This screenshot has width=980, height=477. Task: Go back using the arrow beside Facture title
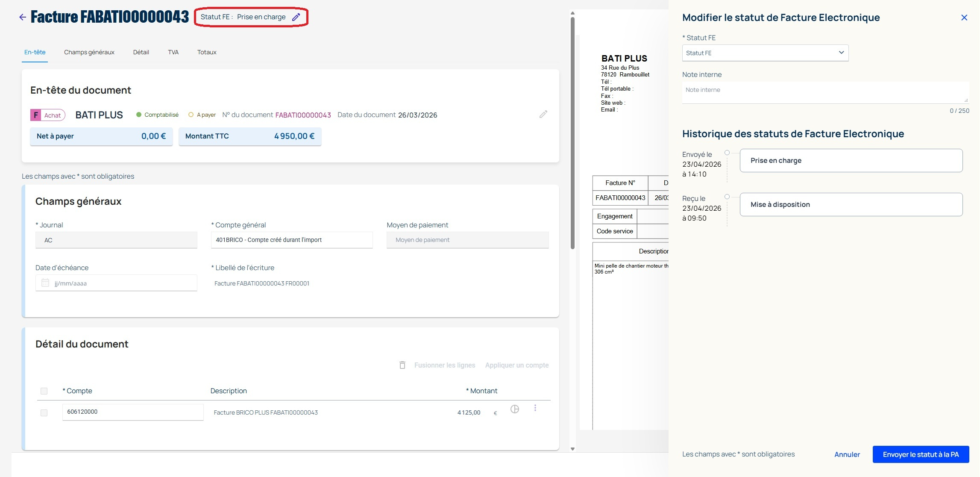23,17
